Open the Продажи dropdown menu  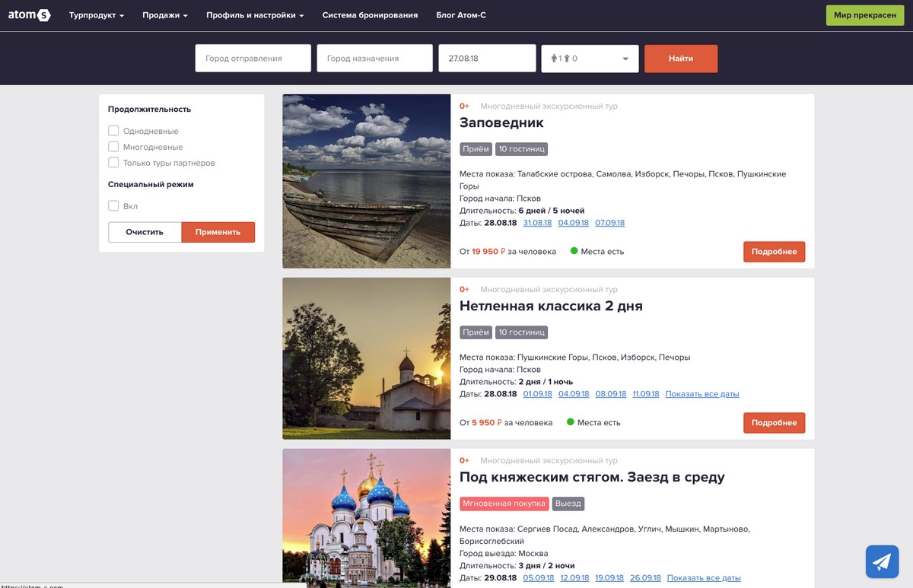165,15
